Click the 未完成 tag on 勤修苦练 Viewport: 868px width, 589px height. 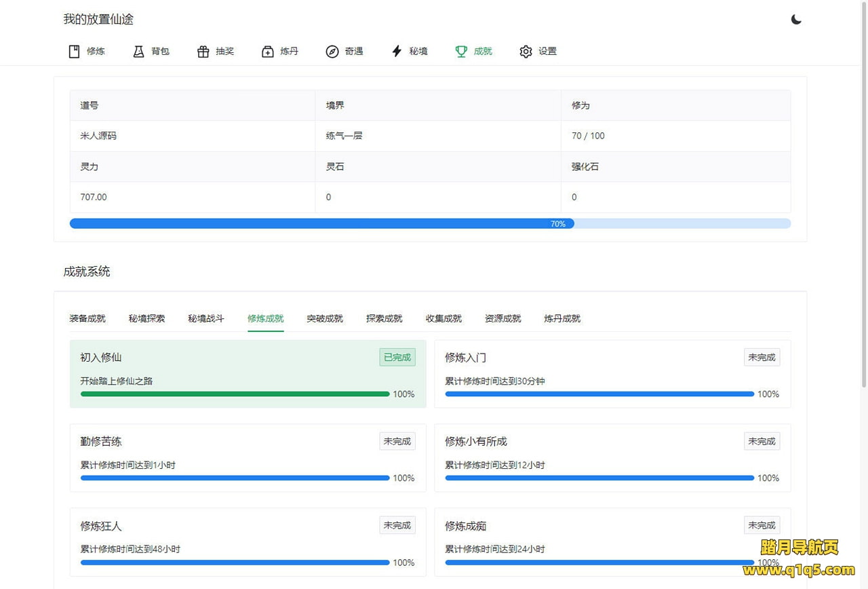[397, 442]
